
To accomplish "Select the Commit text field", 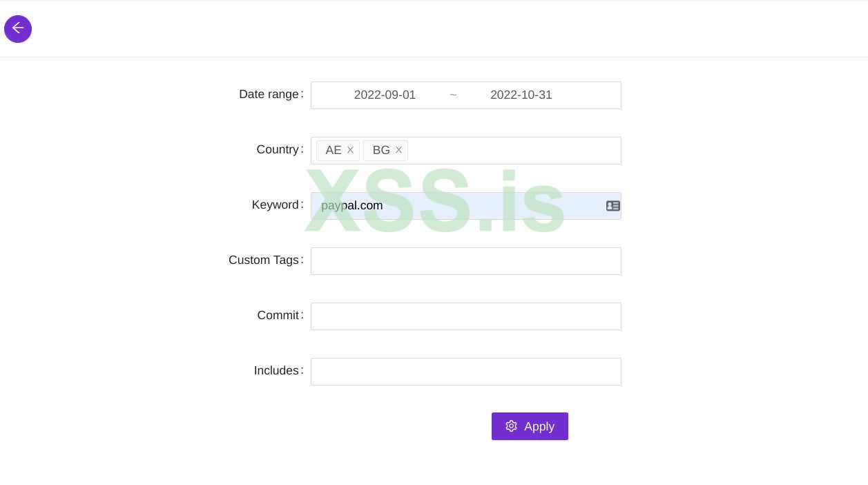I will pyautogui.click(x=465, y=316).
